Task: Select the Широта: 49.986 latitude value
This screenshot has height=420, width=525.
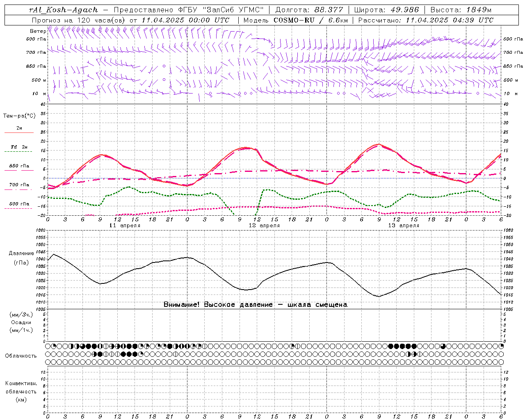Action: coord(387,10)
